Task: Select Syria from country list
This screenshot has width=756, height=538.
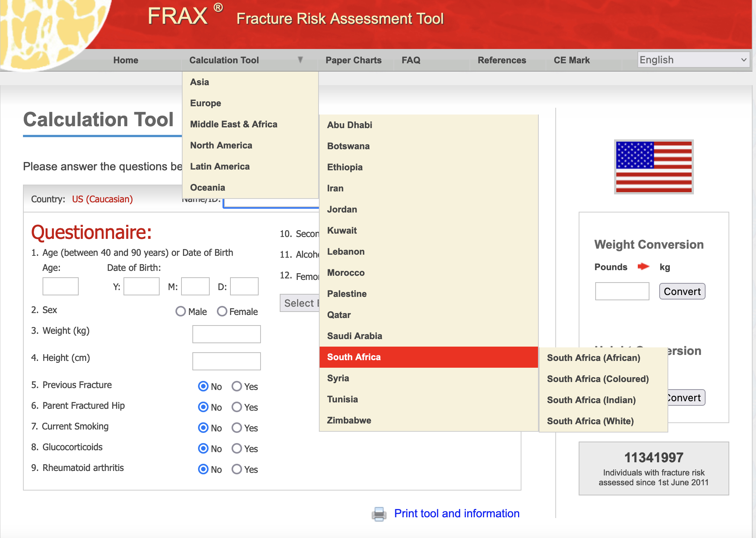Action: pyautogui.click(x=429, y=378)
